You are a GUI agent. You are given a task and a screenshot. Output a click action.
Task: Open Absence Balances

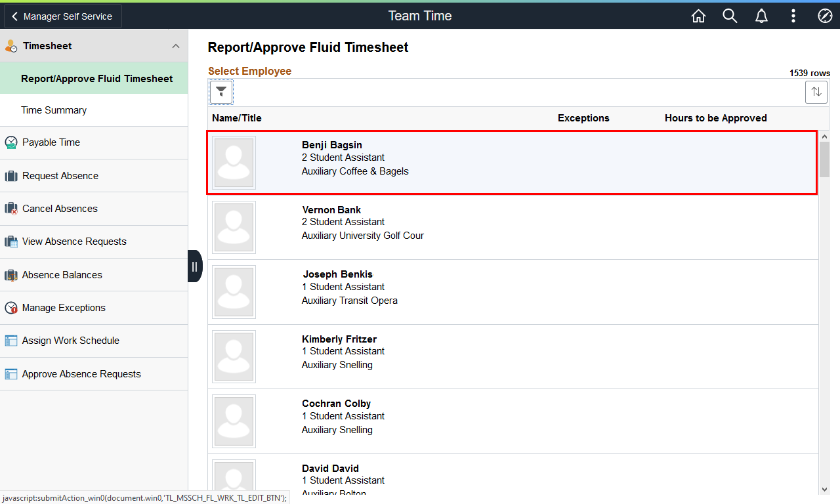94,275
